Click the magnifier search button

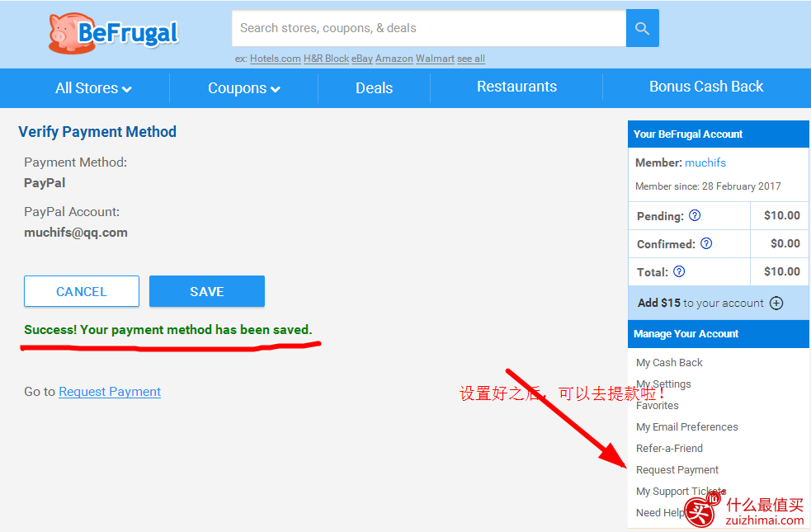(643, 28)
